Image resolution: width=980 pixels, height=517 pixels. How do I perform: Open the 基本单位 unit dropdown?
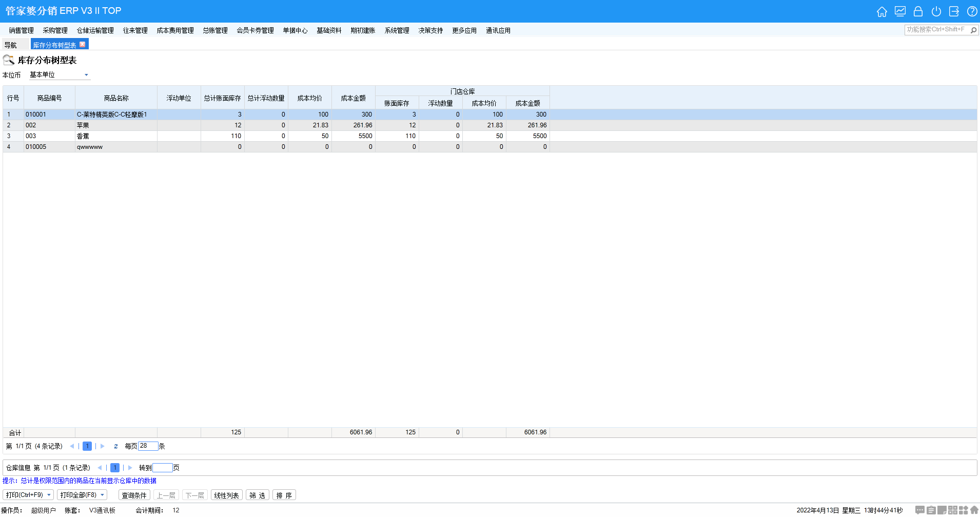click(x=86, y=75)
